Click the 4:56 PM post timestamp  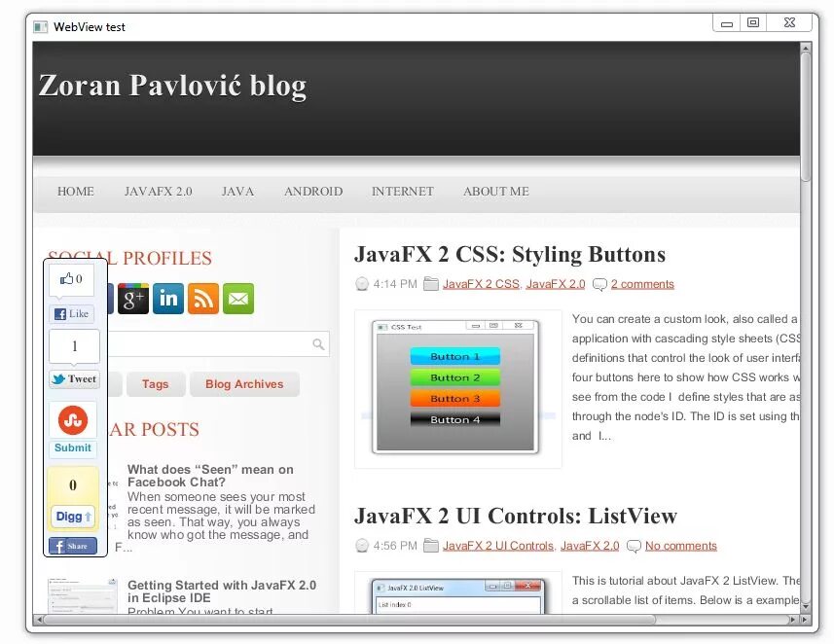(x=395, y=546)
